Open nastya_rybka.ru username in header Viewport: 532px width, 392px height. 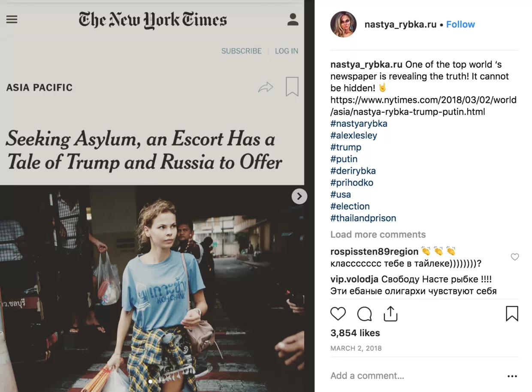pos(400,24)
